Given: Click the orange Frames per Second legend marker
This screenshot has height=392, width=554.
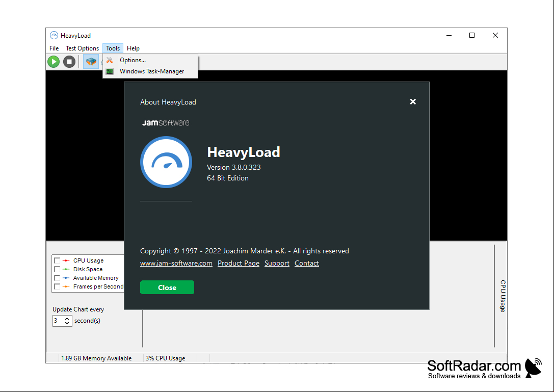Looking at the screenshot, I should (66, 286).
